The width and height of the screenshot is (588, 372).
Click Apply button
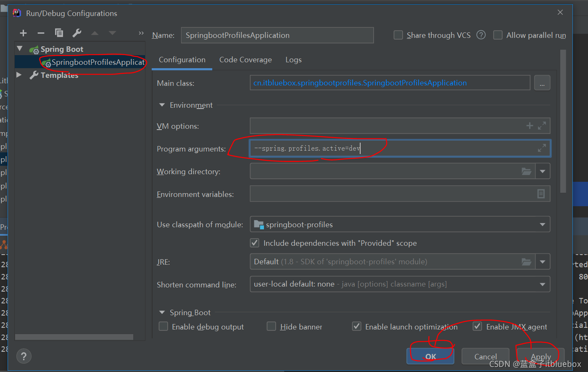[x=541, y=356]
